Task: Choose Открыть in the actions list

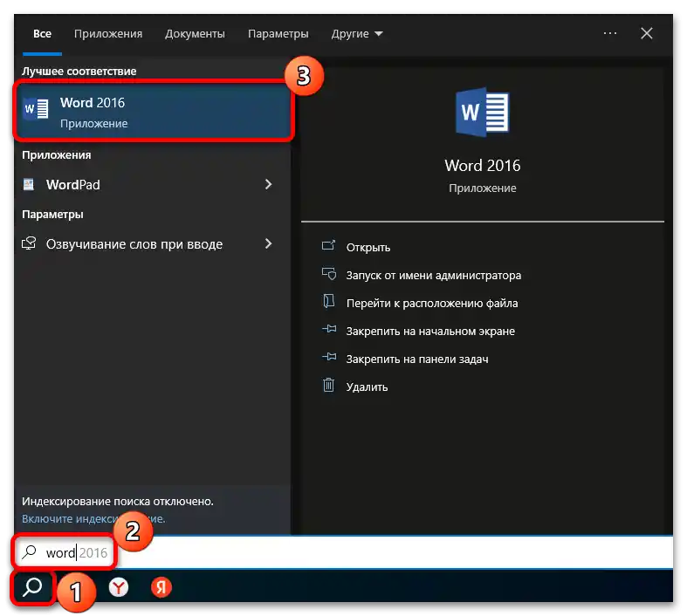Action: tap(368, 247)
